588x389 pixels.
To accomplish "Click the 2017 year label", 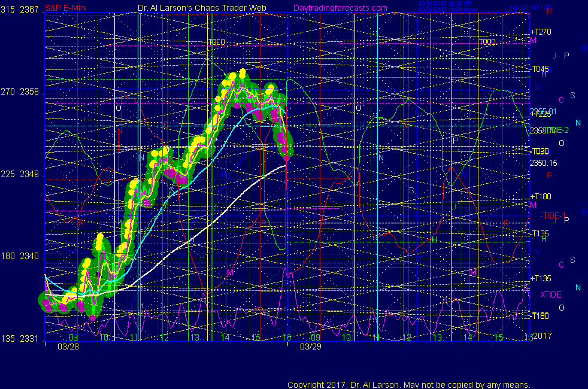I will pyautogui.click(x=542, y=336).
